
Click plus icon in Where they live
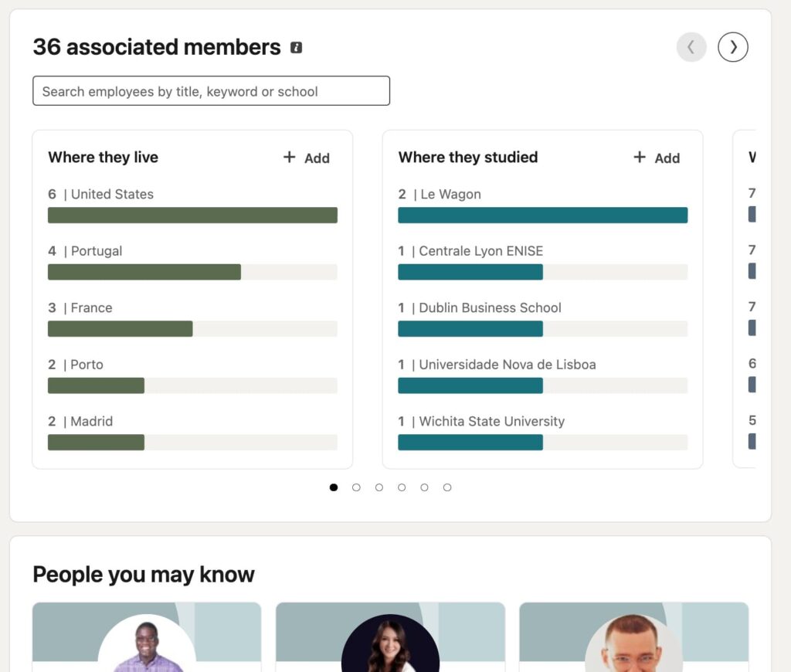(289, 157)
